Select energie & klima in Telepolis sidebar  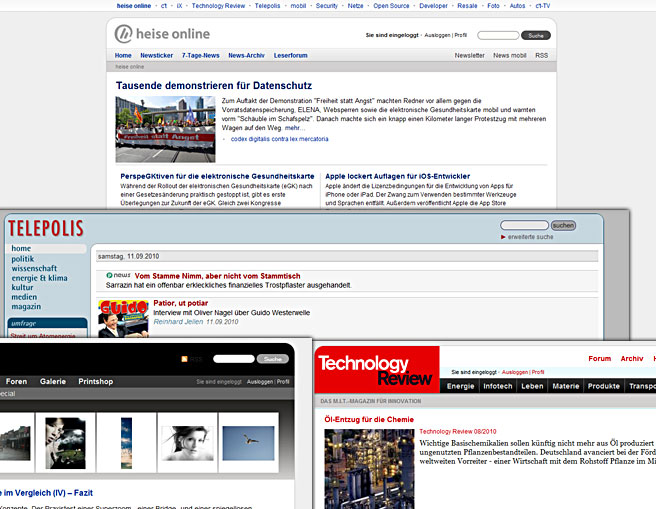pos(39,278)
